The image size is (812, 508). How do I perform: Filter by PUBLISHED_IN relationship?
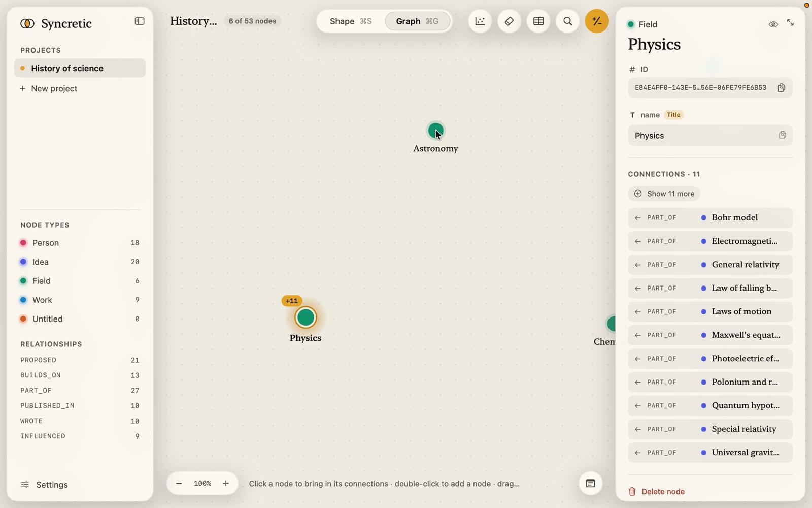80,406
